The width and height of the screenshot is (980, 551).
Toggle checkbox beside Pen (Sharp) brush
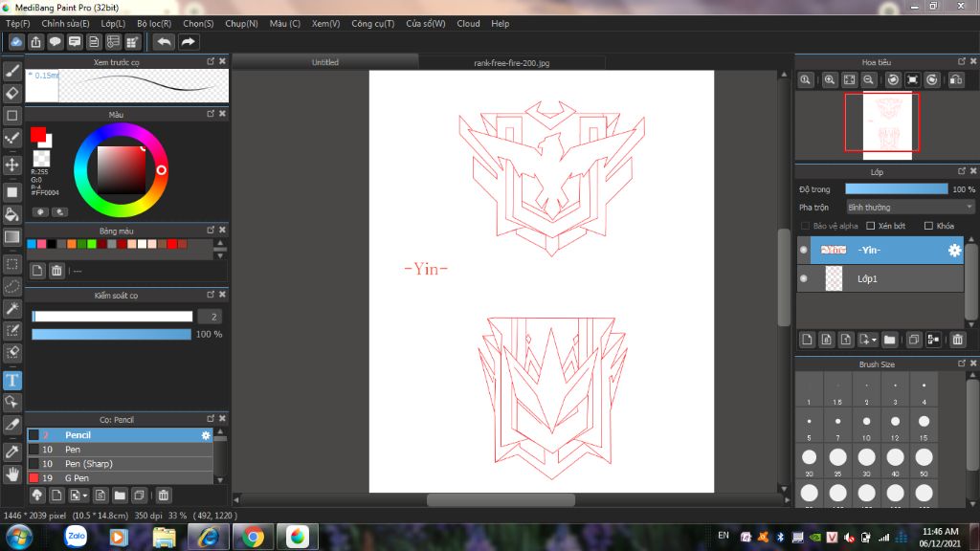pyautogui.click(x=33, y=464)
